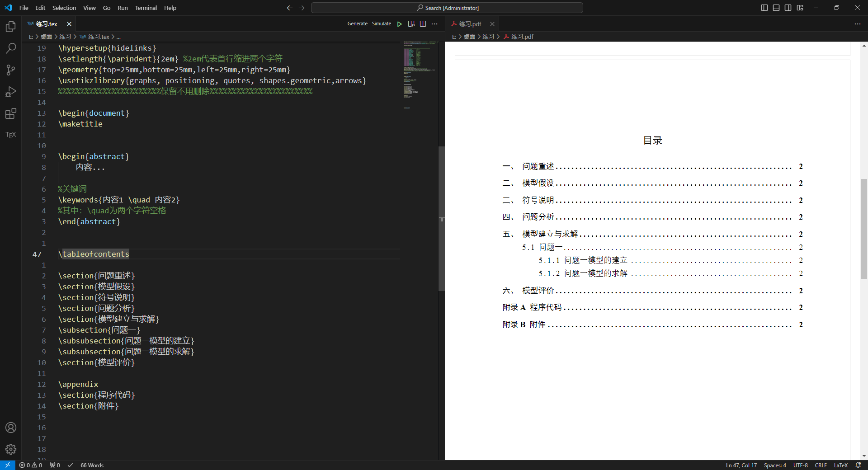The height and width of the screenshot is (470, 868).
Task: Toggle the bottom panel layout button
Action: click(776, 8)
